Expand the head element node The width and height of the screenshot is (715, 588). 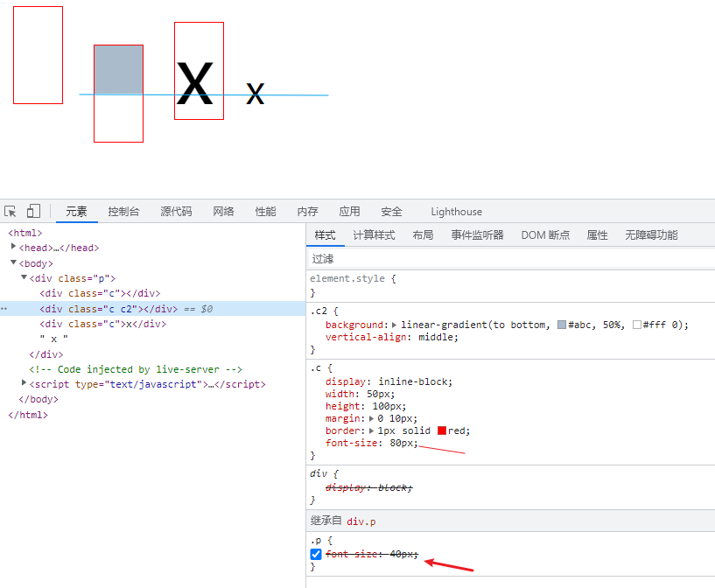13,246
